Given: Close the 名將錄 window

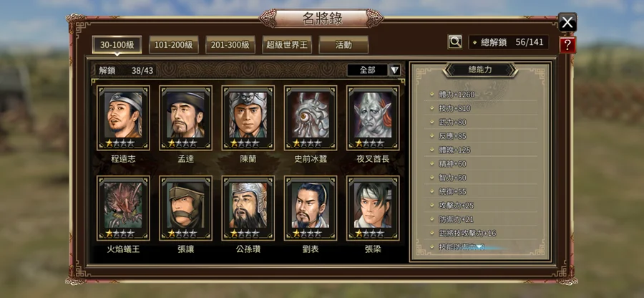Looking at the screenshot, I should pyautogui.click(x=567, y=22).
